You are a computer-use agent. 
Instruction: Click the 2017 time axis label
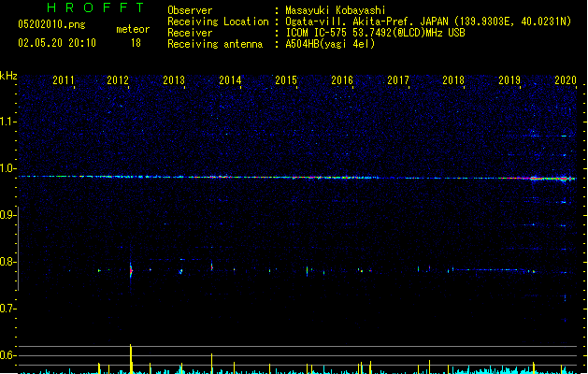pyautogui.click(x=398, y=80)
